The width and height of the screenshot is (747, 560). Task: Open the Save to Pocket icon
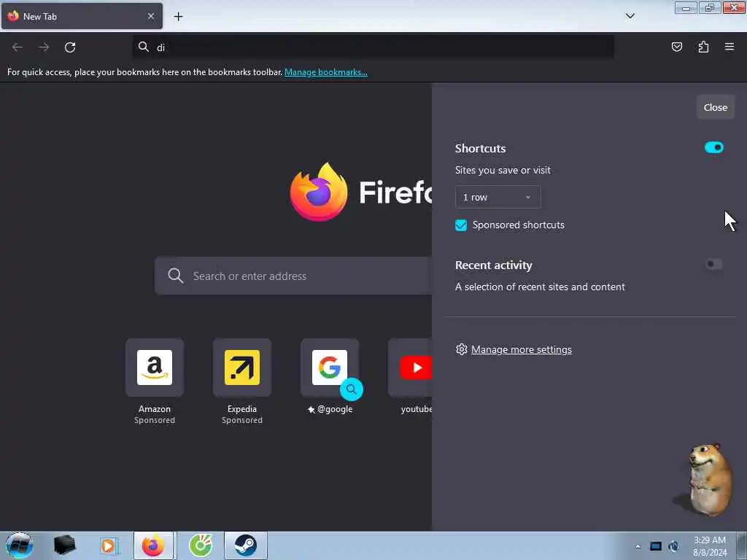pyautogui.click(x=676, y=47)
